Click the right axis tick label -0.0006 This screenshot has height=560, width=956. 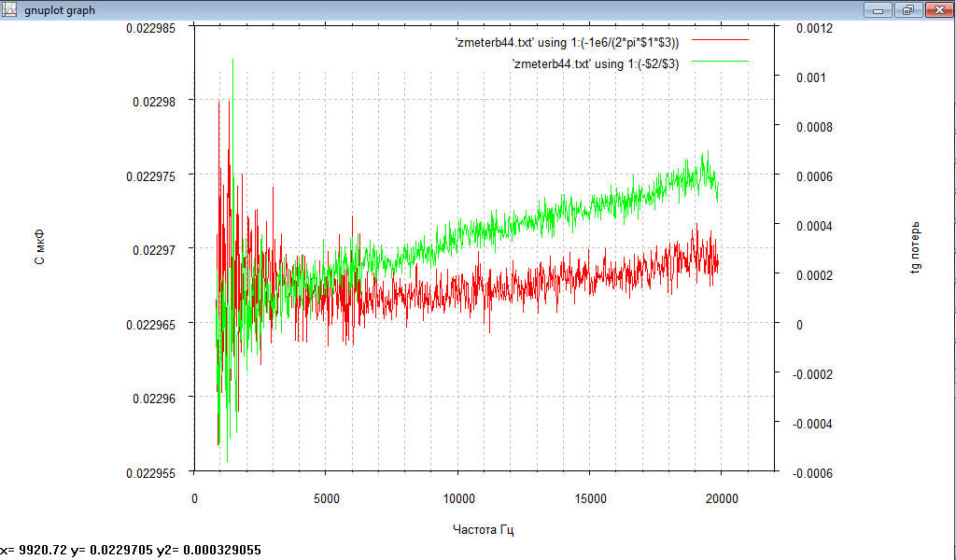point(813,473)
